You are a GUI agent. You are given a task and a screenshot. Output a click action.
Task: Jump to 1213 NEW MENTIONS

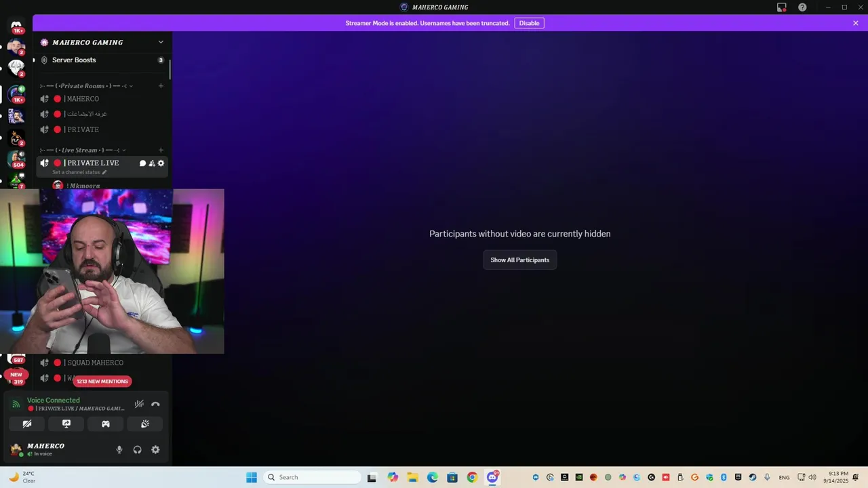pyautogui.click(x=102, y=381)
